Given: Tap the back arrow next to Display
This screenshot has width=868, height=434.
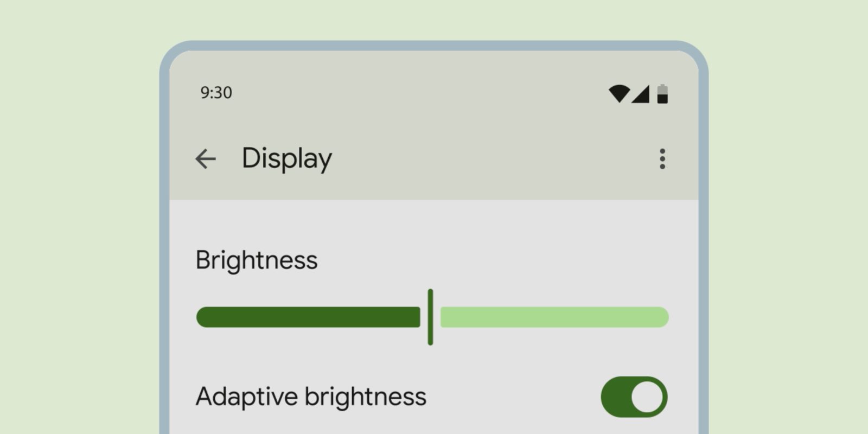Looking at the screenshot, I should click(x=206, y=159).
